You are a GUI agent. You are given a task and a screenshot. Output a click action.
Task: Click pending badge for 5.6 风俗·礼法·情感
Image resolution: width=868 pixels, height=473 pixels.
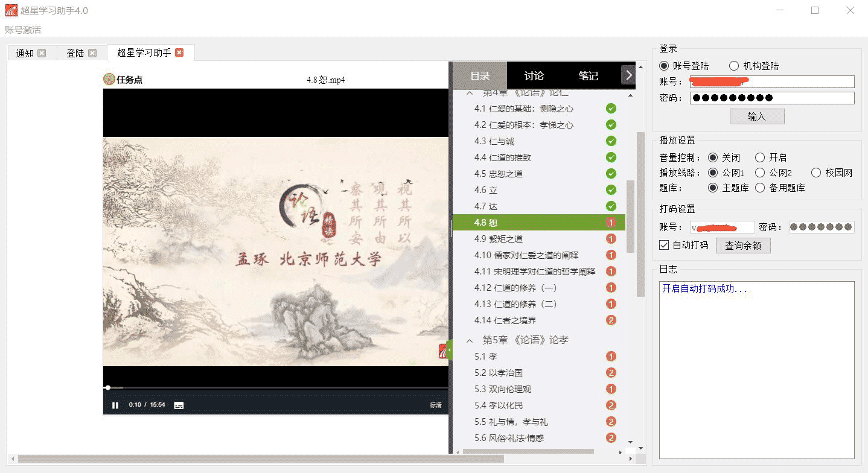pyautogui.click(x=611, y=438)
